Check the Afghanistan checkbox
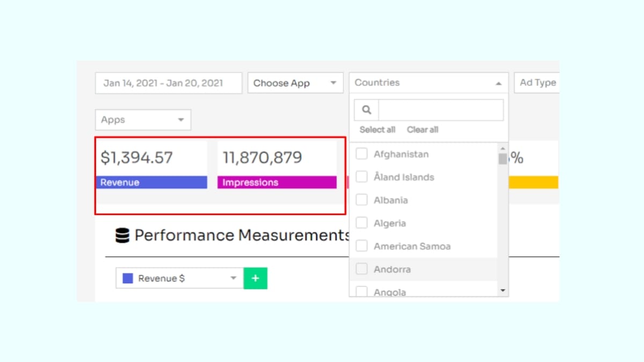 [362, 154]
